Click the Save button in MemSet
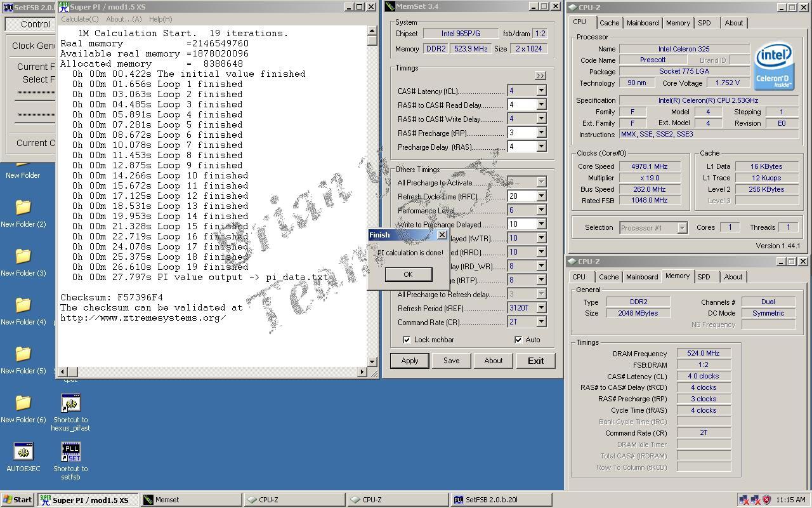Viewport: 812px width, 508px height. (452, 361)
